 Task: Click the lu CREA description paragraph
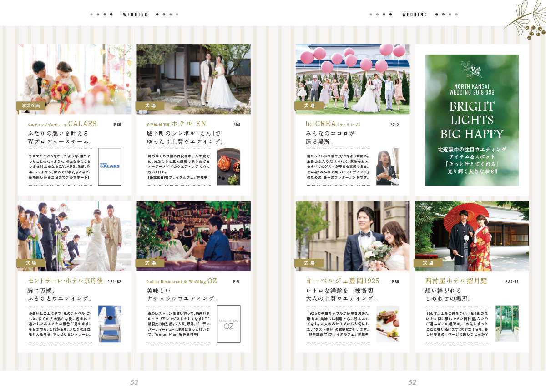[x=339, y=166]
